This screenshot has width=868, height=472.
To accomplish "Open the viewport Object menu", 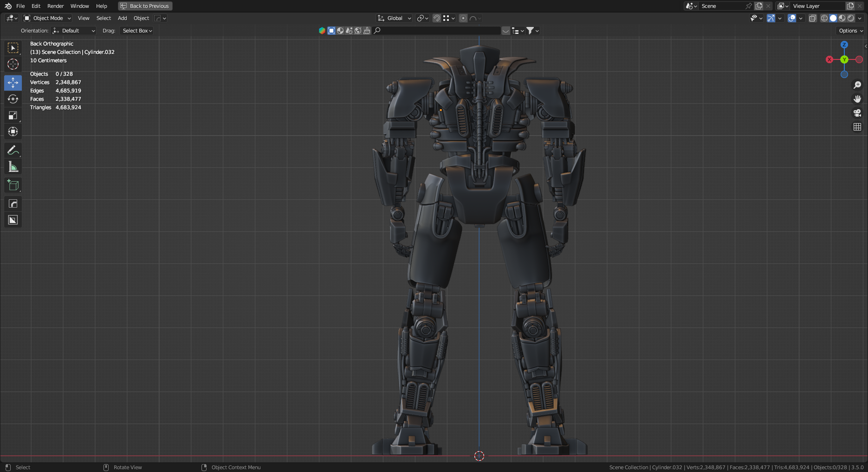I will [141, 18].
